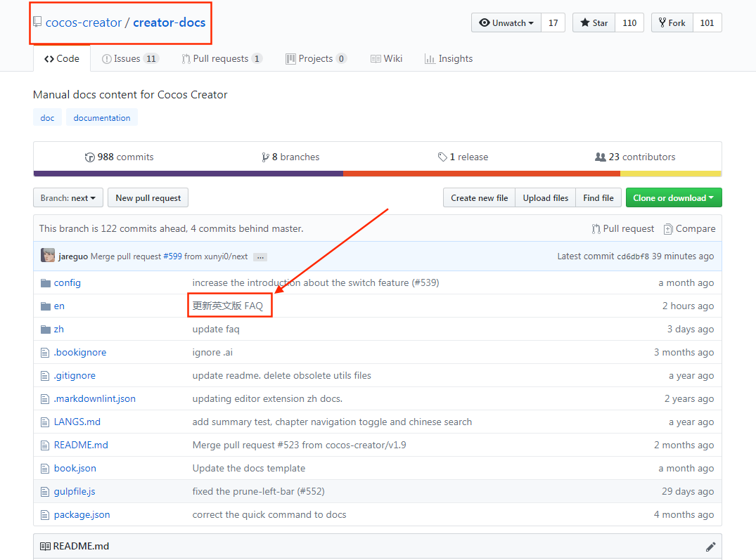
Task: Click the book.json file icon
Action: 45,468
